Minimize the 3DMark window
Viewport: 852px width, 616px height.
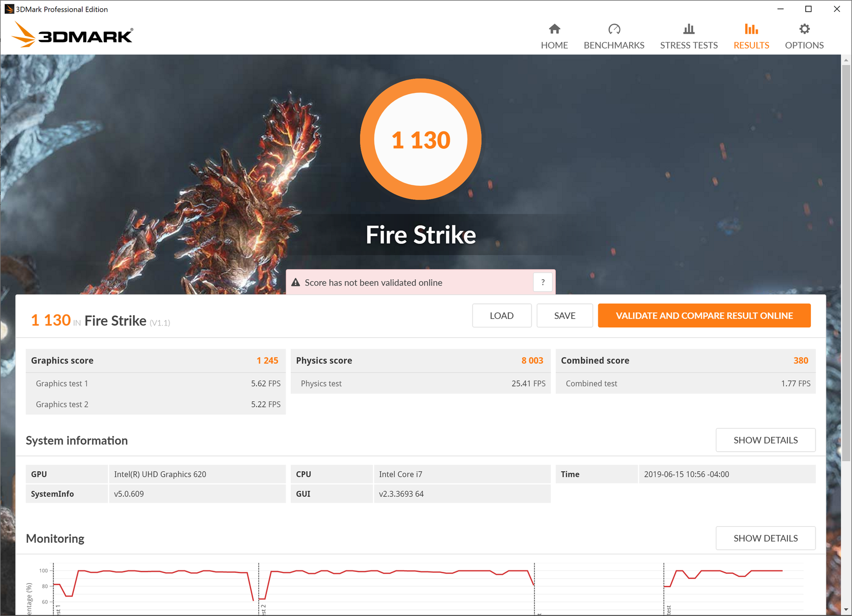(x=780, y=9)
